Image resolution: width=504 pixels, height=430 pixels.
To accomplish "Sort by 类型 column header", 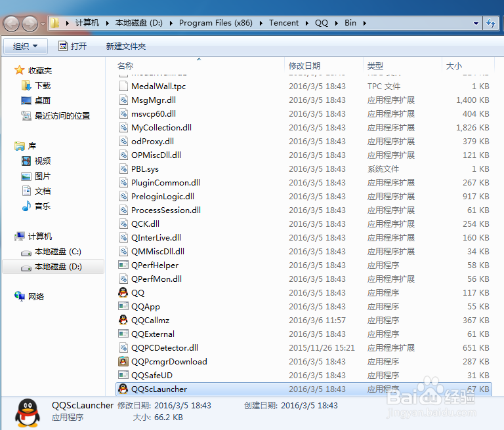I will pyautogui.click(x=375, y=66).
